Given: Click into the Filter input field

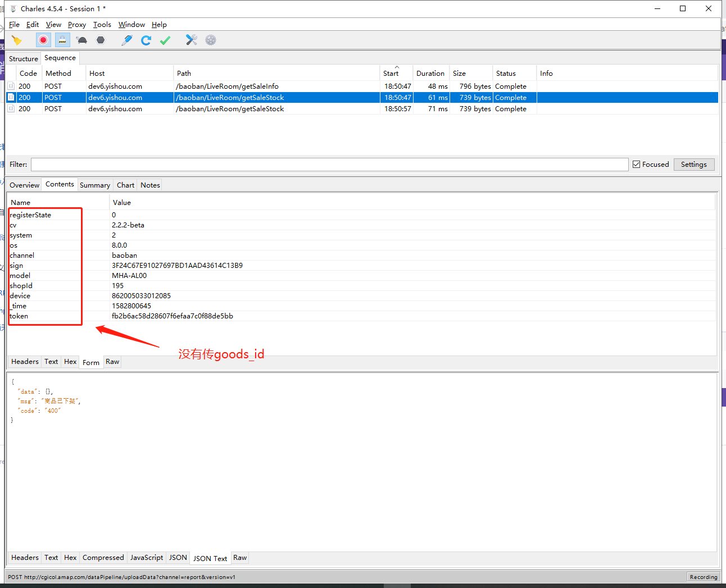Looking at the screenshot, I should (329, 165).
